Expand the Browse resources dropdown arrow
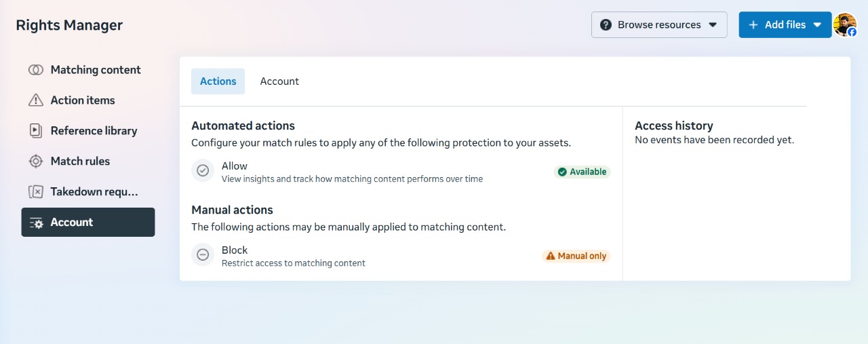Viewport: 868px width, 344px height. coord(713,25)
